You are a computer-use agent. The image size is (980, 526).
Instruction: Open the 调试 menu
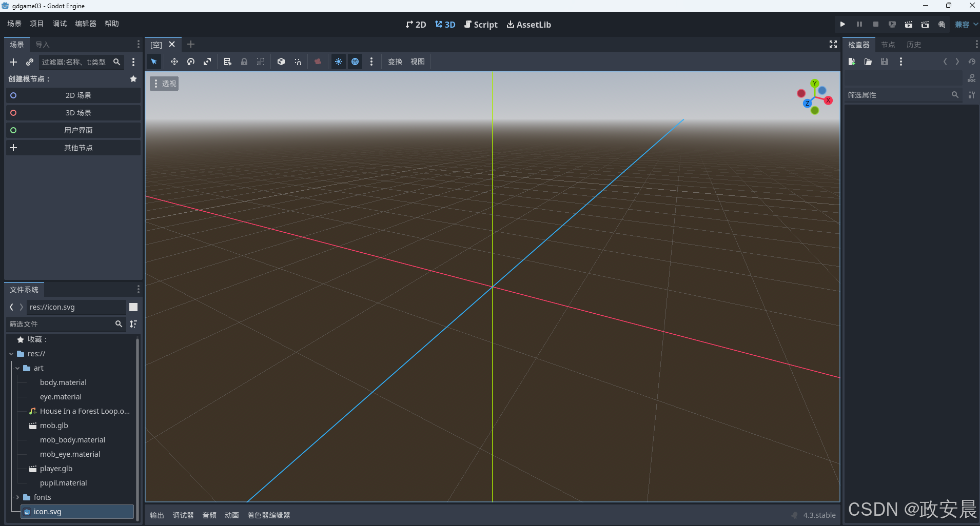coord(60,24)
